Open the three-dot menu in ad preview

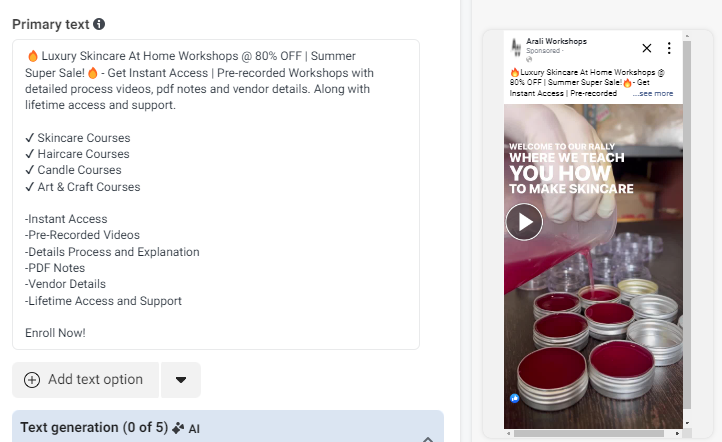tap(669, 48)
